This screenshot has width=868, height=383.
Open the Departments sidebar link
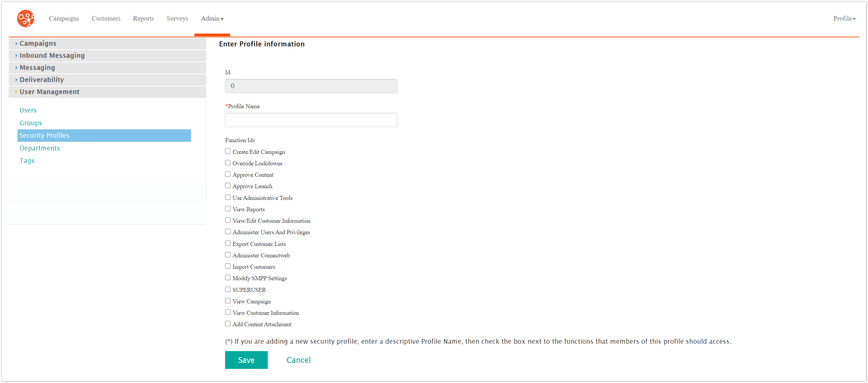click(39, 148)
